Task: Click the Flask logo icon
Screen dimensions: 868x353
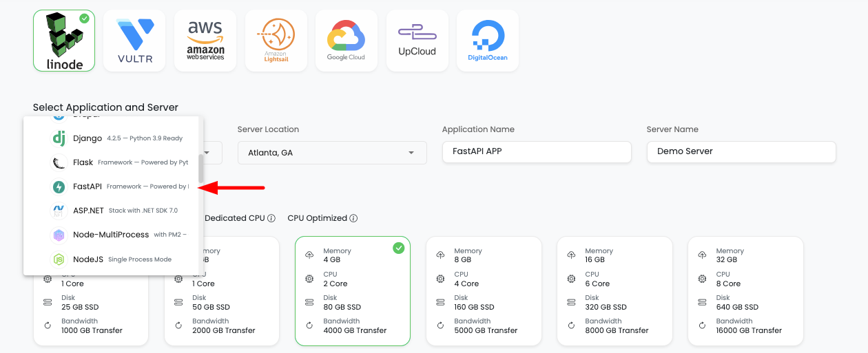Action: click(59, 162)
